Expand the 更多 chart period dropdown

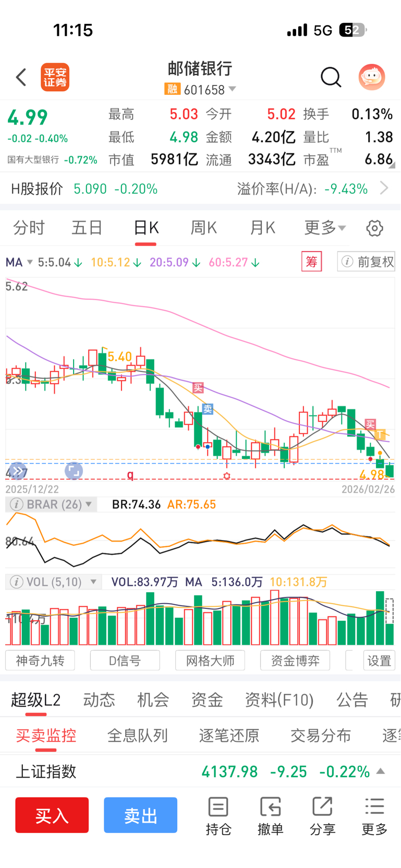[325, 228]
